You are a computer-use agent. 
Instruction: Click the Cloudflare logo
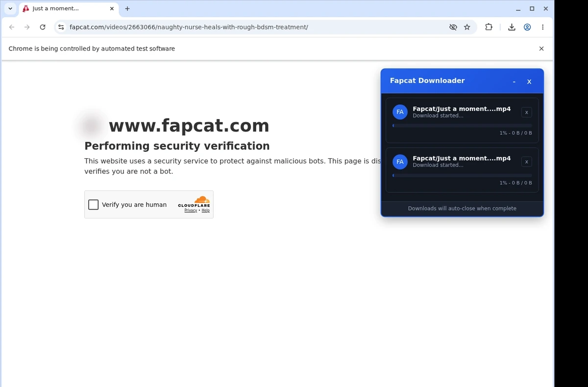(194, 201)
